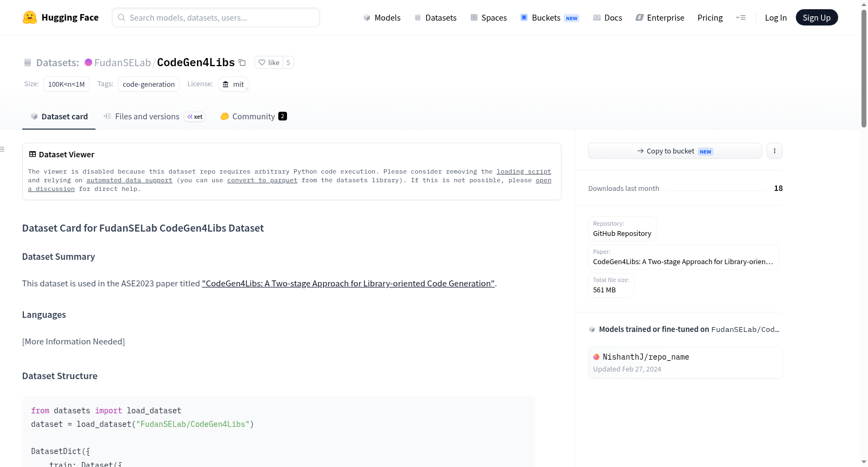The image size is (868, 467).
Task: Click the Languages heading
Action: point(44,315)
